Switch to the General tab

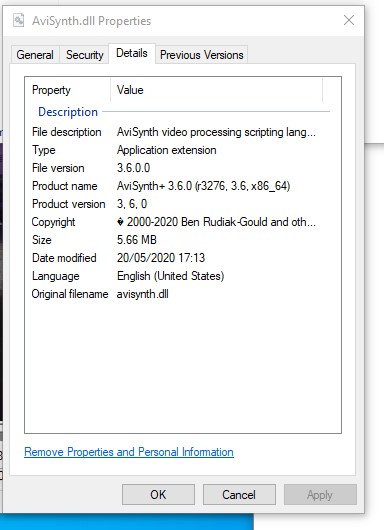35,55
